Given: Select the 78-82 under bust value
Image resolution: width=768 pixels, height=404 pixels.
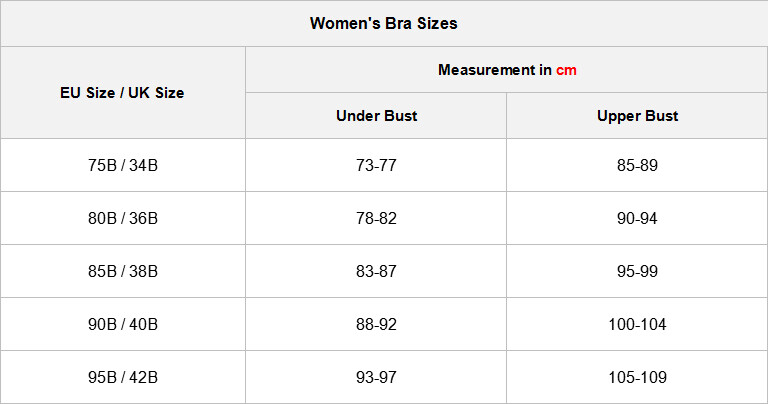Looking at the screenshot, I should 376,218.
